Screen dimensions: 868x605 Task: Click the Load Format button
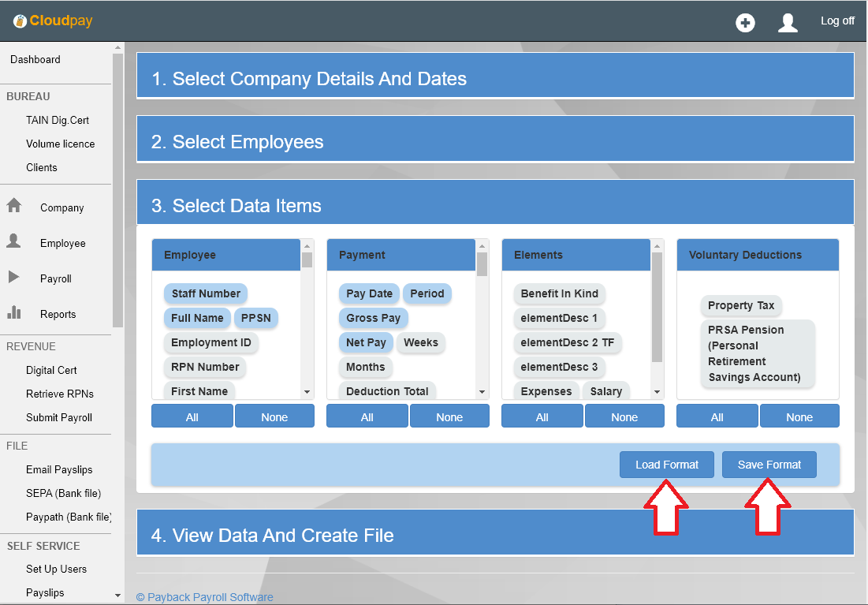click(x=666, y=465)
